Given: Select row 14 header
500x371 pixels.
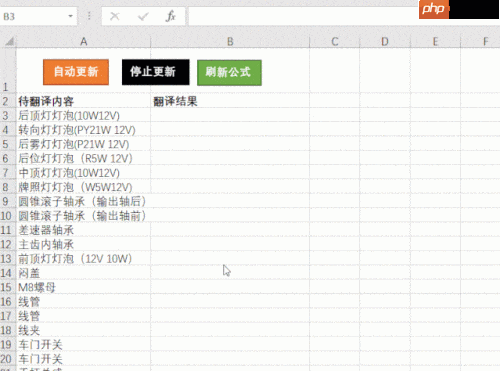Looking at the screenshot, I should [x=7, y=273].
